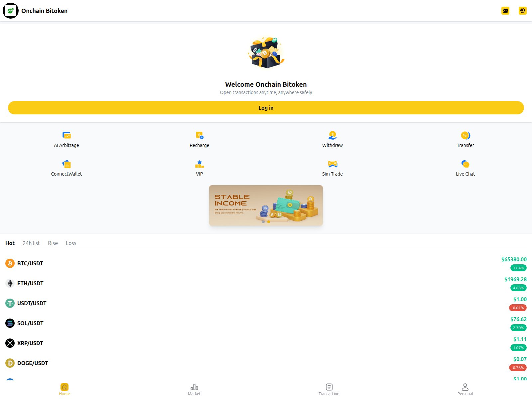The height and width of the screenshot is (399, 532).
Task: Go to Home in bottom navigation
Action: (65, 389)
